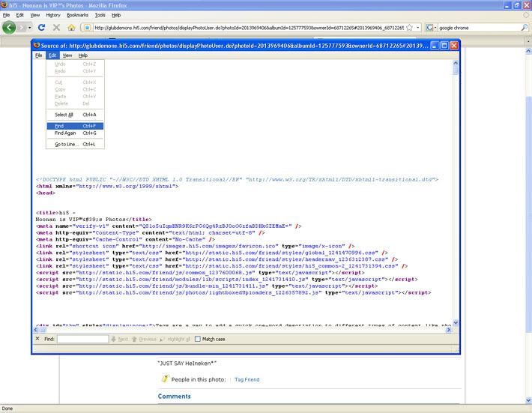This screenshot has height=413, width=532.
Task: Click Next in the find bar
Action: [x=119, y=339]
